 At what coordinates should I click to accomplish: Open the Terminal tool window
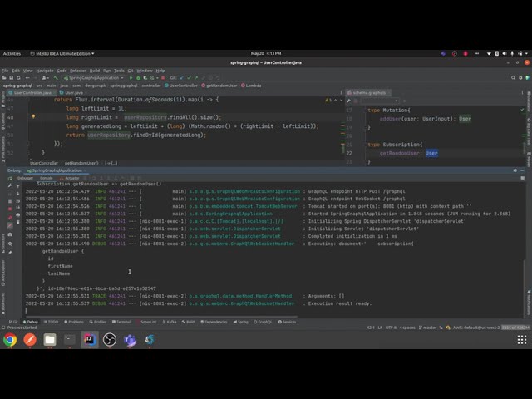(x=121, y=322)
